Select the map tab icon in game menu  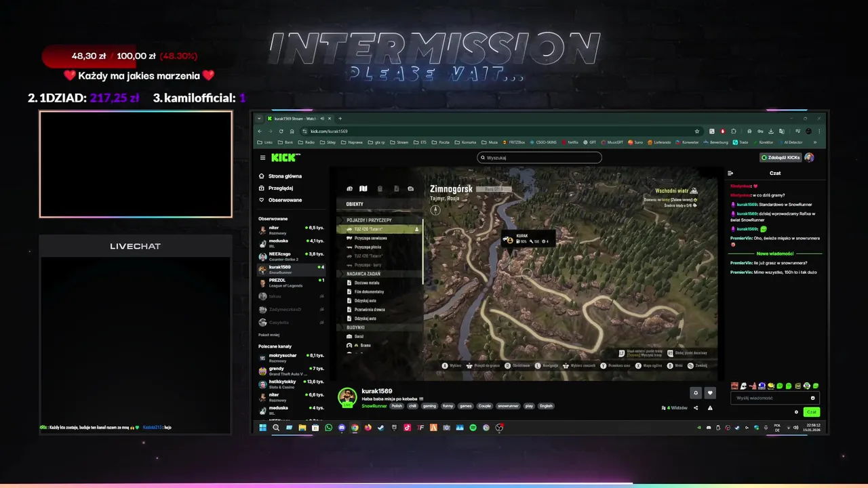363,188
